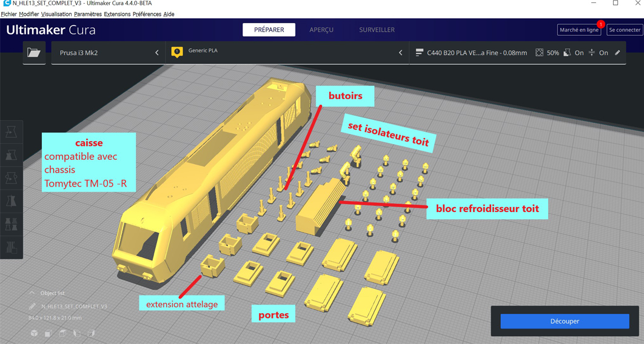Collapse the Object list panel
Viewport: 644px width, 344px height.
[x=33, y=293]
